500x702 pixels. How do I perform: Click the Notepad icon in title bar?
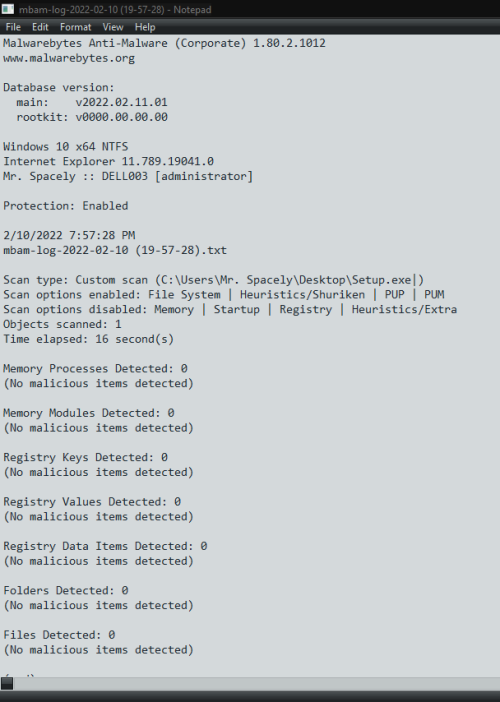(x=8, y=9)
